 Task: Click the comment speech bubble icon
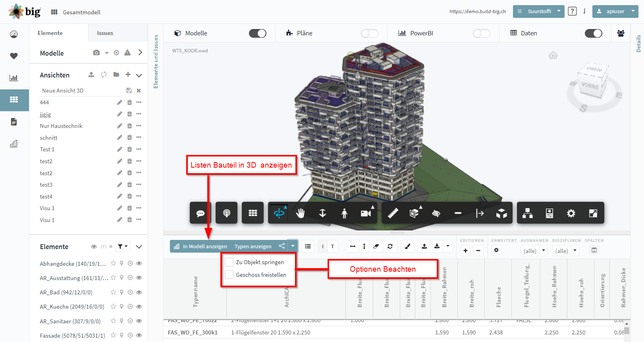click(201, 213)
